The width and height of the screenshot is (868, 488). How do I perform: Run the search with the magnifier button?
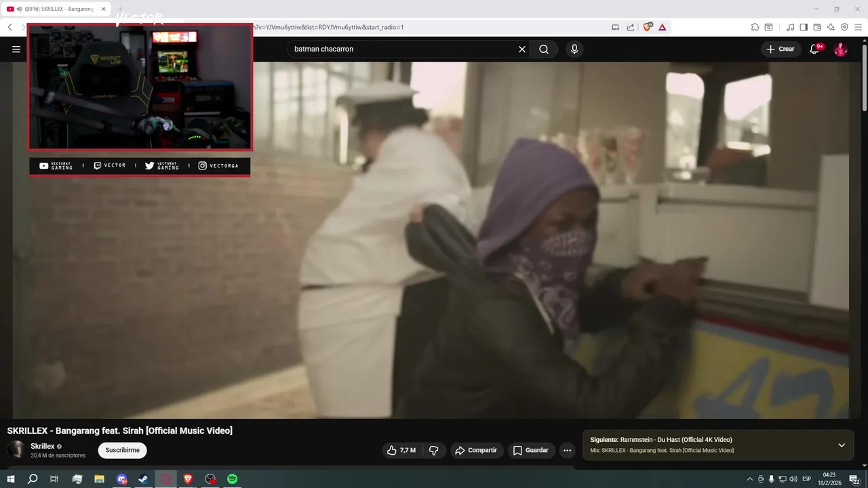(x=544, y=49)
